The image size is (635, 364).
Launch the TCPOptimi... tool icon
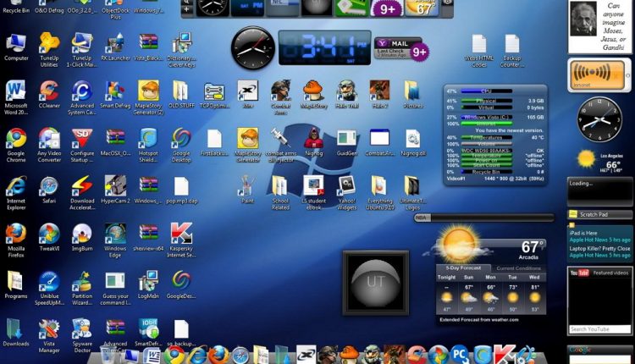click(x=214, y=94)
